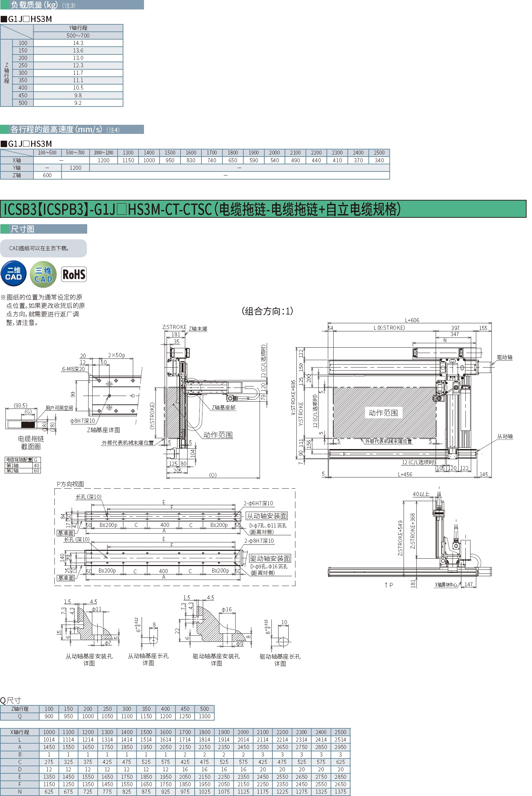Click load value 10.5 for Z stroke 400
532x796 pixels.
(78, 88)
